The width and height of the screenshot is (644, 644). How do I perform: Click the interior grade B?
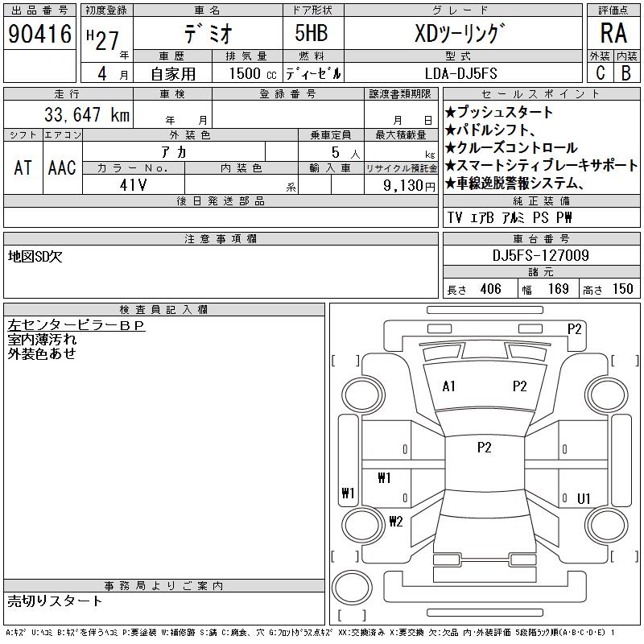[626, 72]
